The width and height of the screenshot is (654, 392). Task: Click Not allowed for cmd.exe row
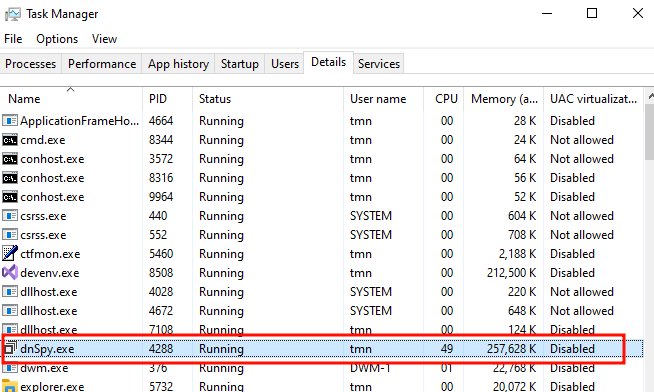(582, 140)
